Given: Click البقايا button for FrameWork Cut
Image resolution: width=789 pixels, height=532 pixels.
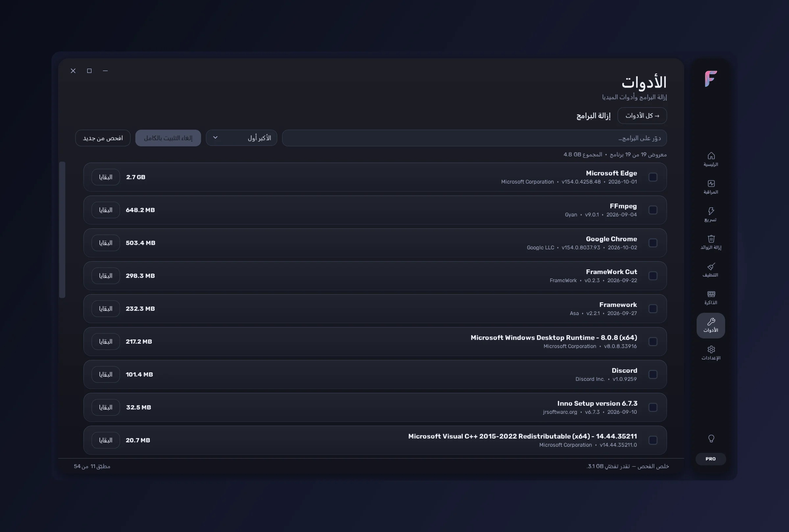Looking at the screenshot, I should (106, 276).
